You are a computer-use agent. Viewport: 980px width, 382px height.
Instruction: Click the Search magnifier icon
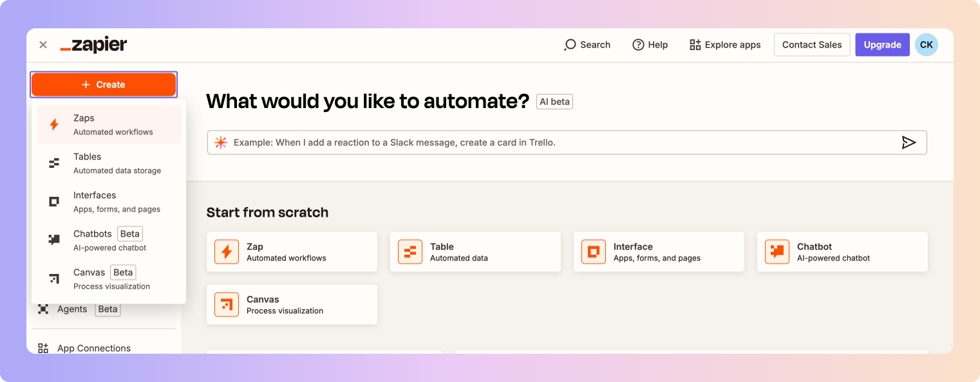570,45
